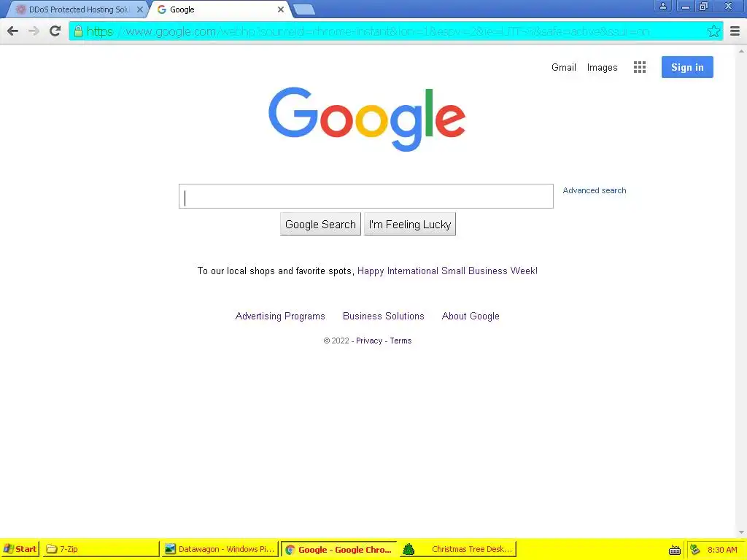Click the page scrollbar down arrow
The height and width of the screenshot is (560, 747).
pyautogui.click(x=741, y=532)
